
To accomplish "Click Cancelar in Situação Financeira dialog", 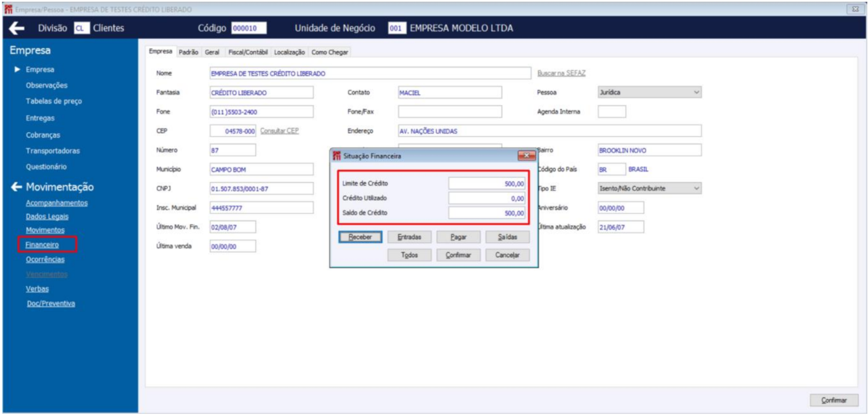I will [508, 255].
